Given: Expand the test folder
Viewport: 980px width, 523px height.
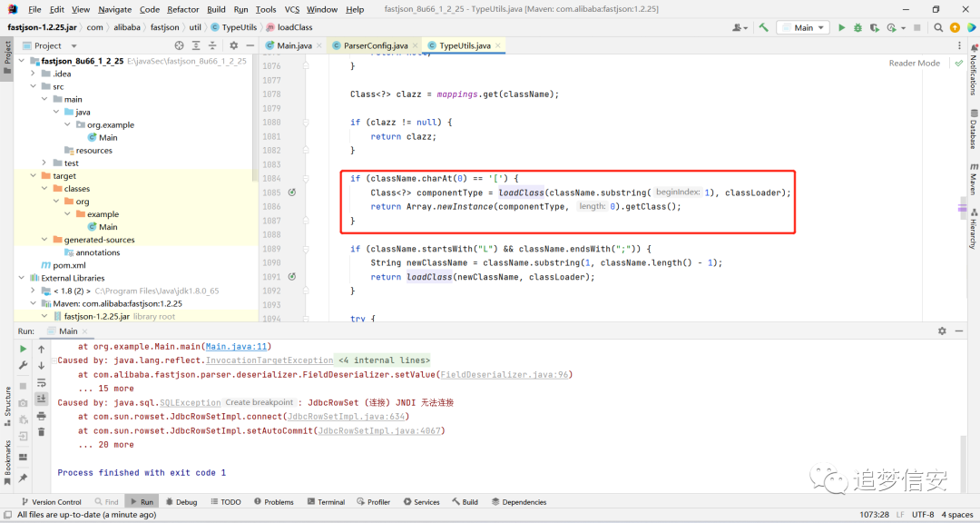Looking at the screenshot, I should [44, 163].
